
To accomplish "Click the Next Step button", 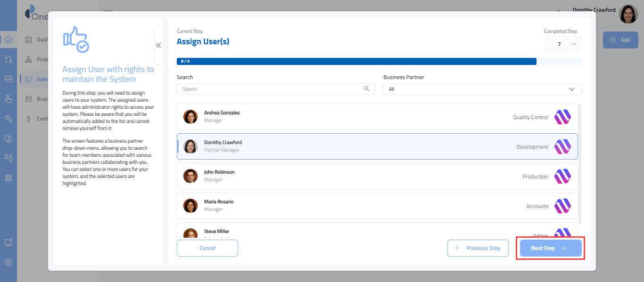I will pos(550,248).
